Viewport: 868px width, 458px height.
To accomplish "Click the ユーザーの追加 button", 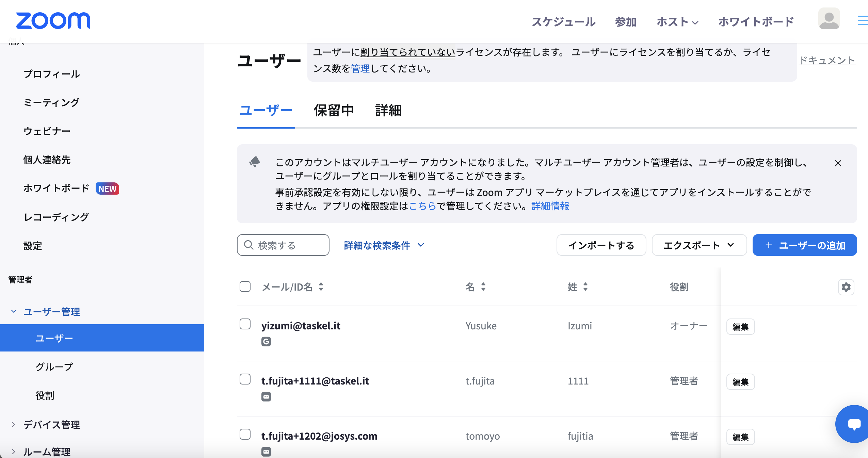I will tap(804, 245).
